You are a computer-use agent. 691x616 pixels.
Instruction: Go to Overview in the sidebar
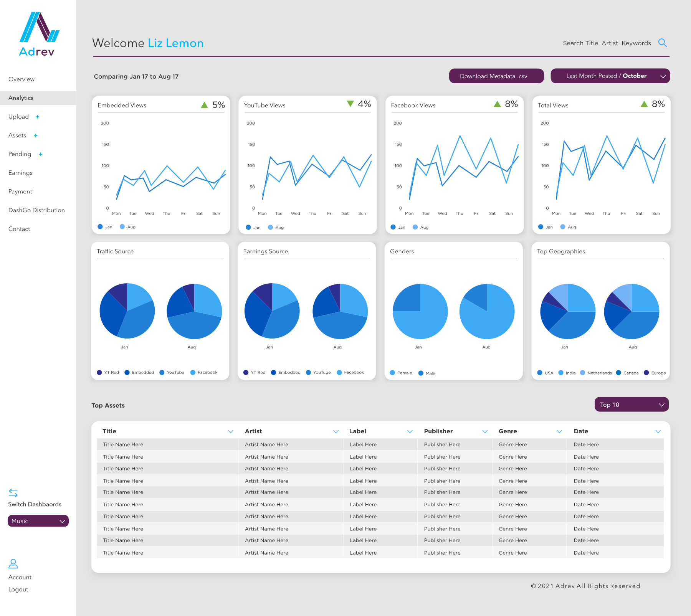click(x=21, y=79)
